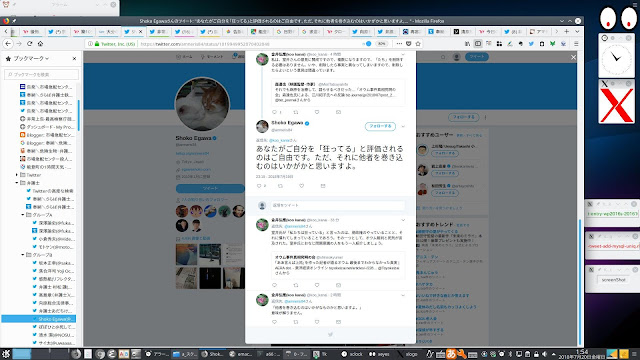Collapse the 弁護士 bookmark folder

click(17, 183)
